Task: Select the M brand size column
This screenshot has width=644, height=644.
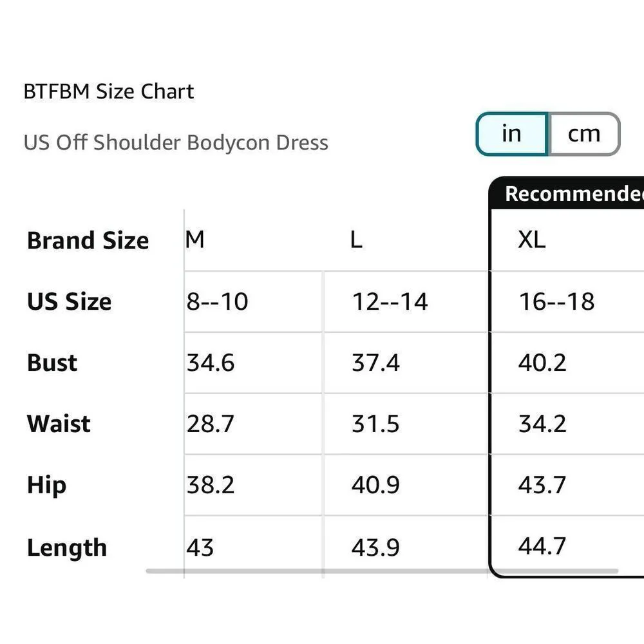Action: click(195, 240)
